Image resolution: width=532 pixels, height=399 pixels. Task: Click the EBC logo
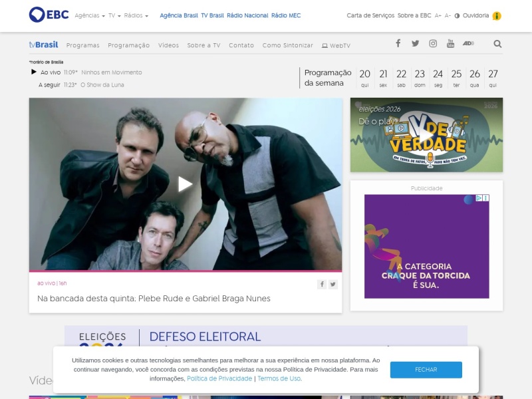point(49,15)
